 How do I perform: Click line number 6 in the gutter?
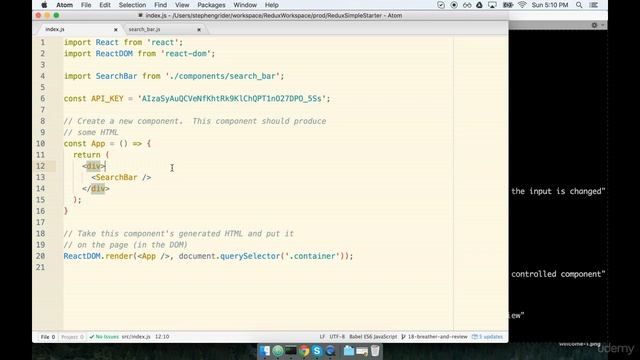(x=42, y=99)
